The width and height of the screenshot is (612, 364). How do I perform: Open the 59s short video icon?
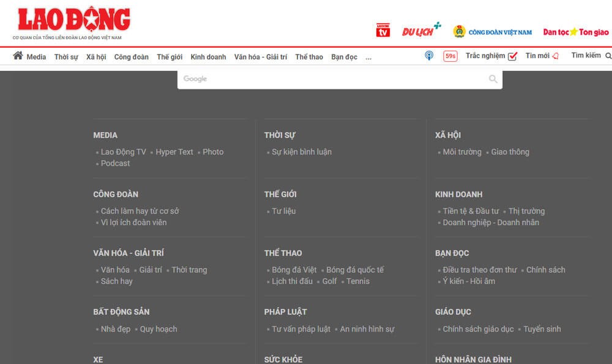(x=450, y=56)
